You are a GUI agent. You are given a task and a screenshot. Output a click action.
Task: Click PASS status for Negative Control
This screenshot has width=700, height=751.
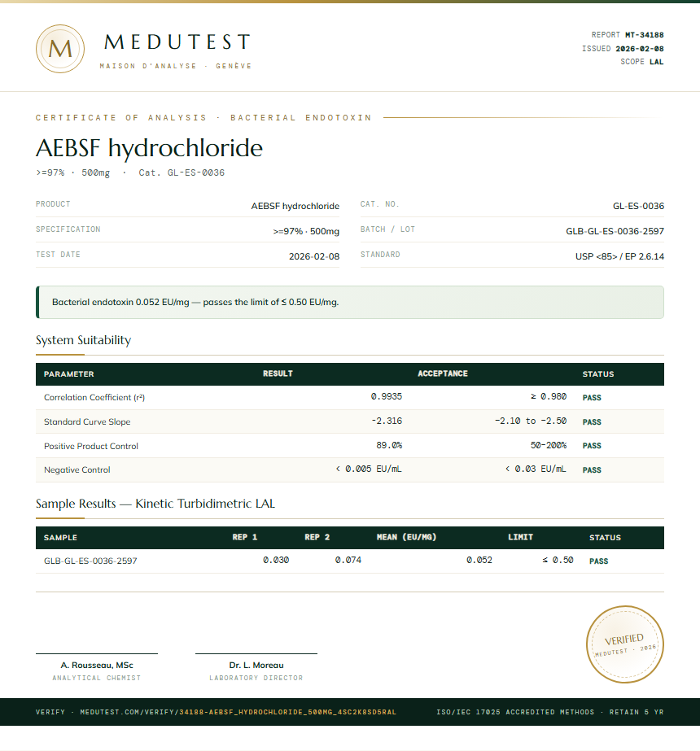click(592, 469)
